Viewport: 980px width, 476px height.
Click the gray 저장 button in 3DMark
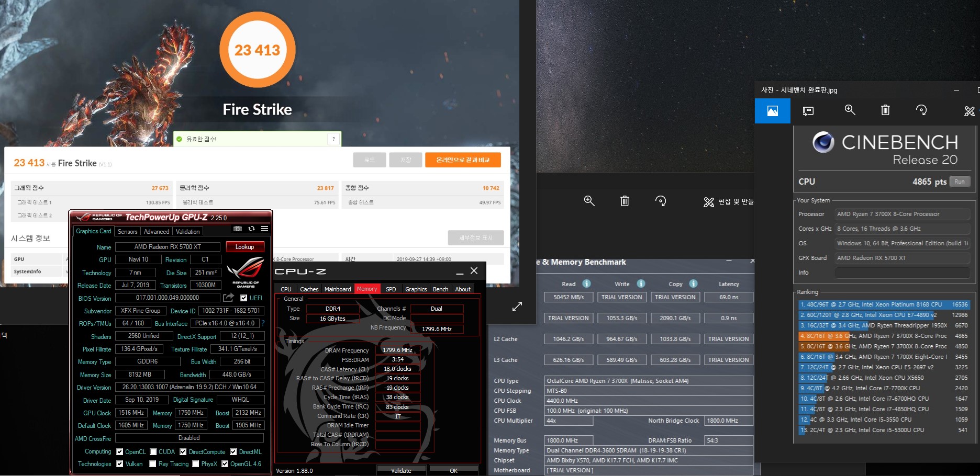pyautogui.click(x=406, y=160)
